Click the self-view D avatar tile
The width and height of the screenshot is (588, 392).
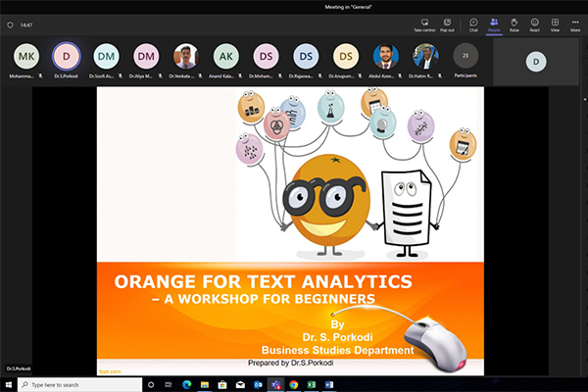coord(535,61)
